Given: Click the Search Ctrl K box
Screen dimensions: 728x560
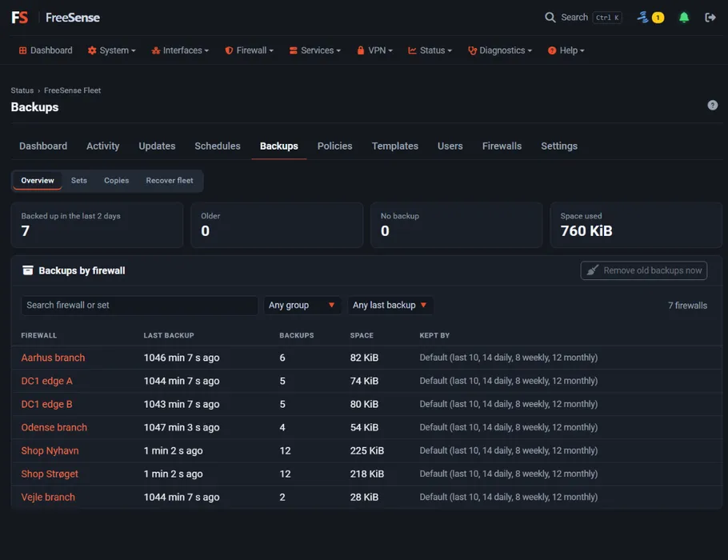Looking at the screenshot, I should (583, 18).
